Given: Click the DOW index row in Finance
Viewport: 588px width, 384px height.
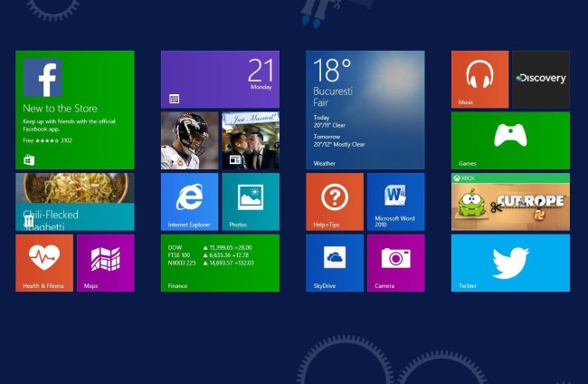Looking at the screenshot, I should pyautogui.click(x=210, y=247).
